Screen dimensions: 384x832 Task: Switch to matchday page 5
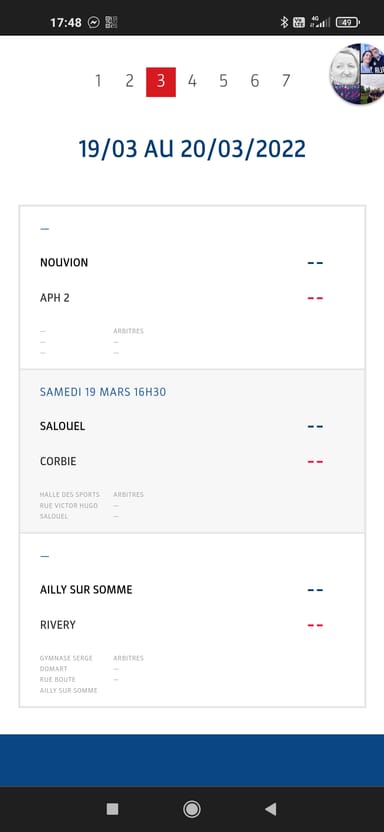(223, 81)
